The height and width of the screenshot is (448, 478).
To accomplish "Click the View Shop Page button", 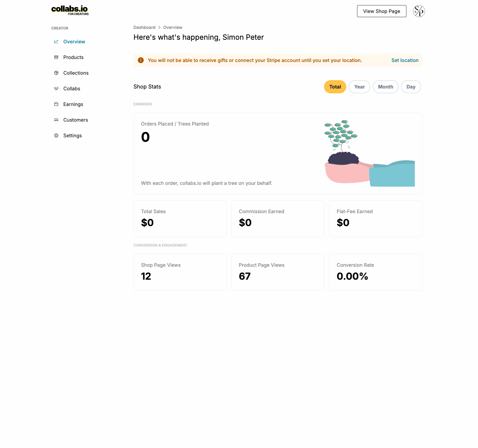I will [382, 11].
